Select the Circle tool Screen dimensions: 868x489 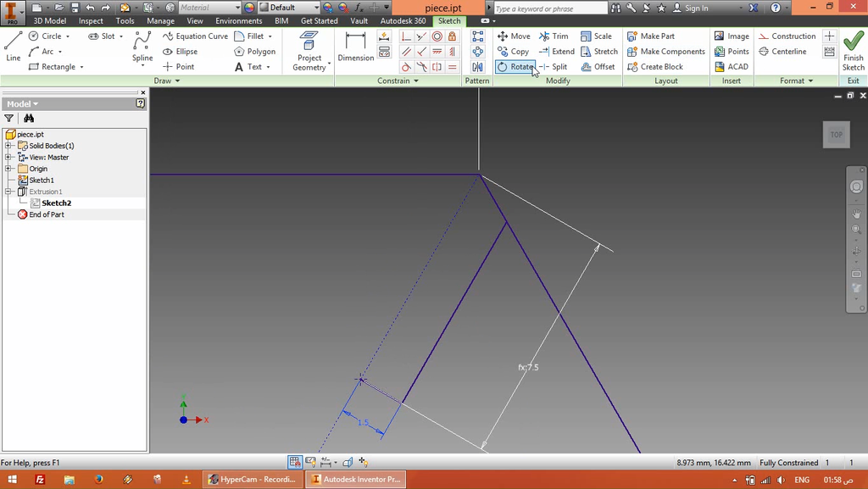(46, 36)
